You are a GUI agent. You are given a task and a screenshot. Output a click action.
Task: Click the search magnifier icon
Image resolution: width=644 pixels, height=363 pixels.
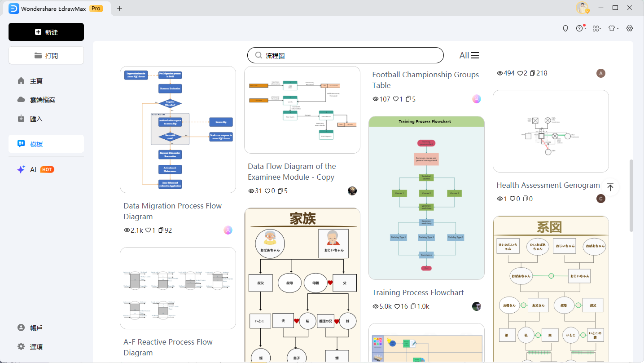[x=258, y=55]
